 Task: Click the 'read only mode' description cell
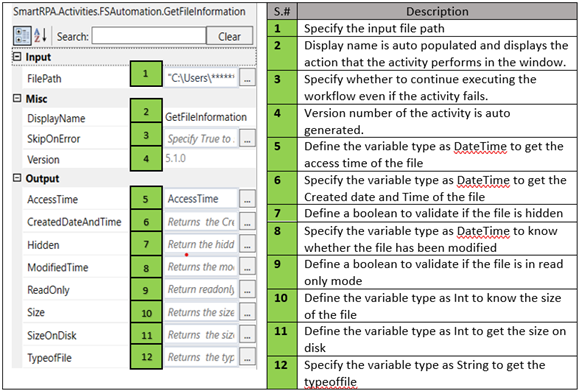pyautogui.click(x=437, y=272)
